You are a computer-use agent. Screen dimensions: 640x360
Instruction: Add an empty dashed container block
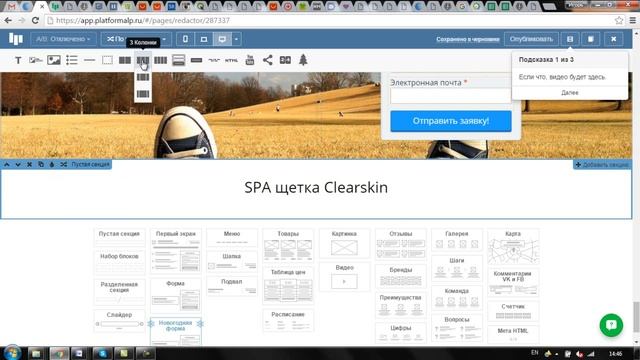coord(107,60)
